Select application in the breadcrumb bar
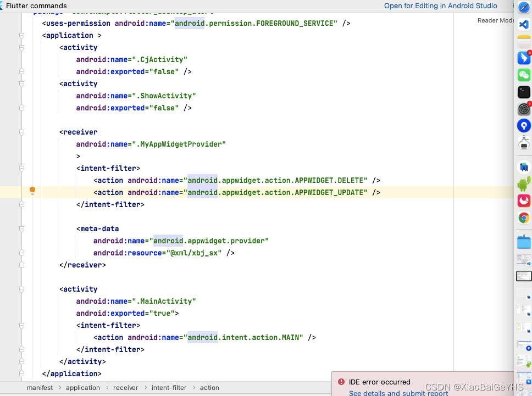 coord(83,388)
